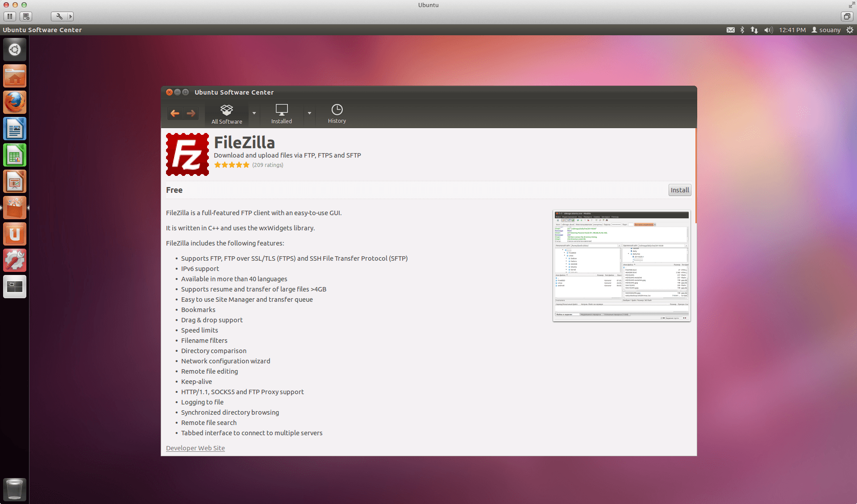Image resolution: width=857 pixels, height=504 pixels.
Task: Go back with the left arrow button
Action: 175,113
